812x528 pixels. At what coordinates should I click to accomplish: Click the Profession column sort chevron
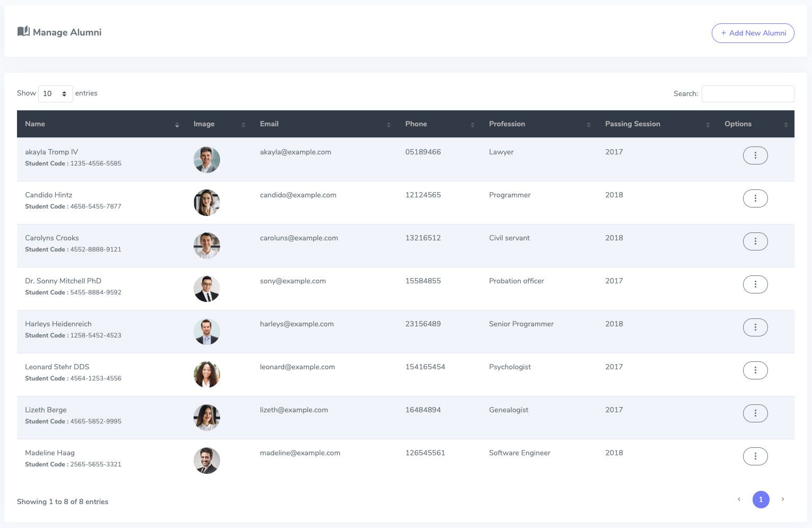coord(588,125)
